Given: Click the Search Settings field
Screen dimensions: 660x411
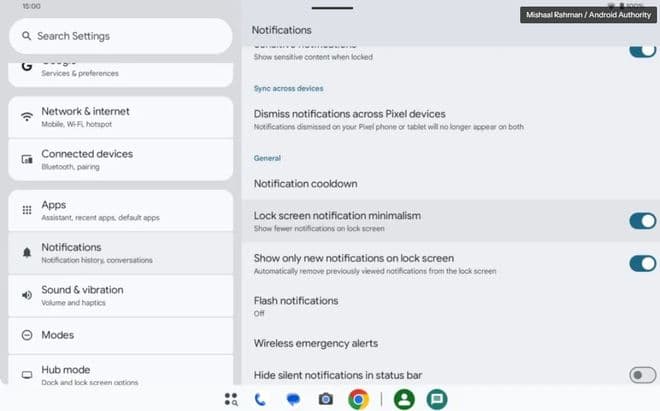Looking at the screenshot, I should pos(120,36).
